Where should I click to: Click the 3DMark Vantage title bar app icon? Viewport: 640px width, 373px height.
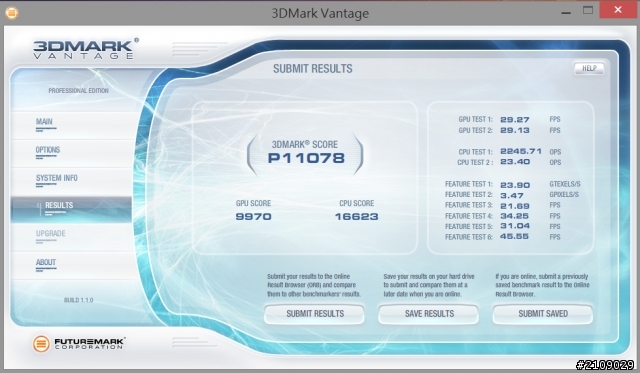pyautogui.click(x=11, y=13)
